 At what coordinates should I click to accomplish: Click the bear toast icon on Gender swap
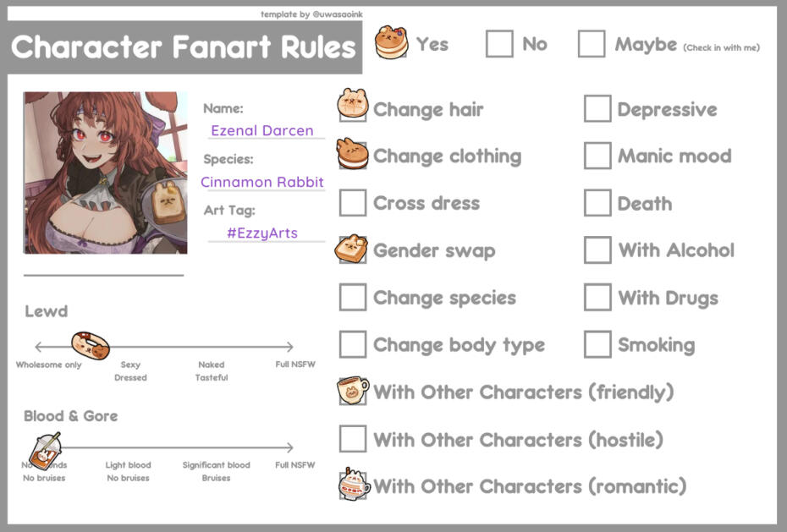pyautogui.click(x=352, y=249)
